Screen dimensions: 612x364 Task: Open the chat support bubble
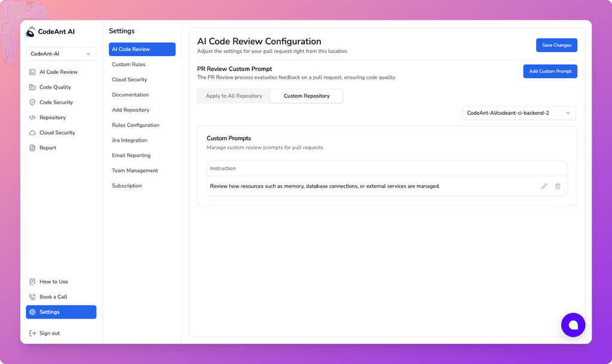573,325
